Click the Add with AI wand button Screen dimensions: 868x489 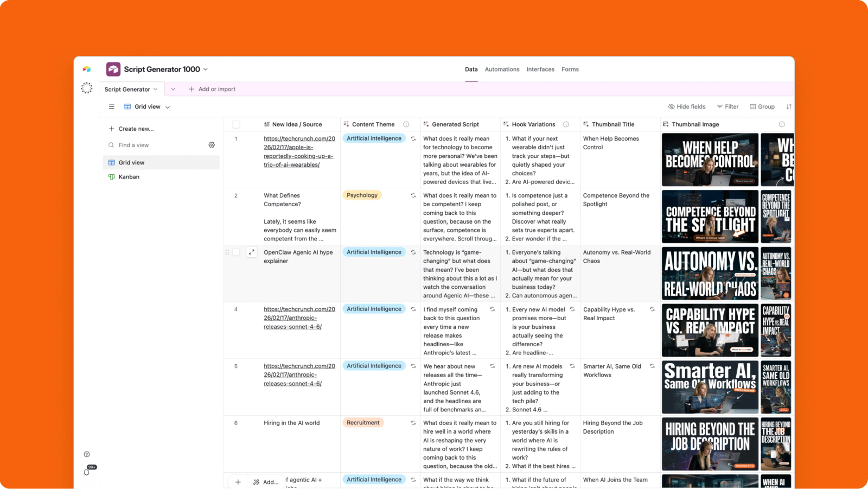[x=265, y=482]
